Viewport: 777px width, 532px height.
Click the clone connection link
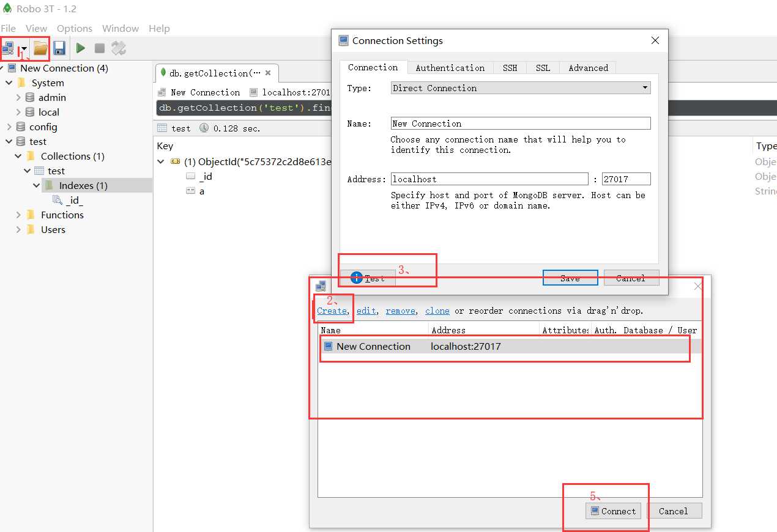437,311
